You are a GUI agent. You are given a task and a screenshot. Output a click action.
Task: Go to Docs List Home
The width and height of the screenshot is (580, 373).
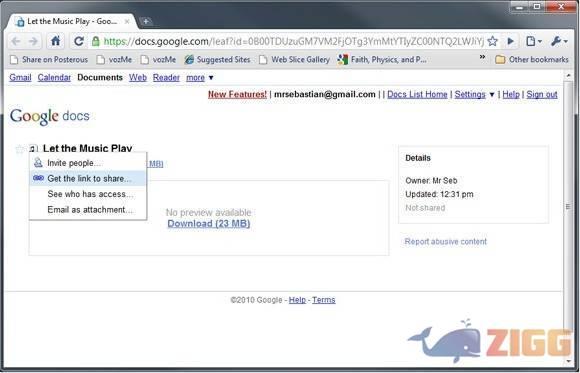coord(417,94)
